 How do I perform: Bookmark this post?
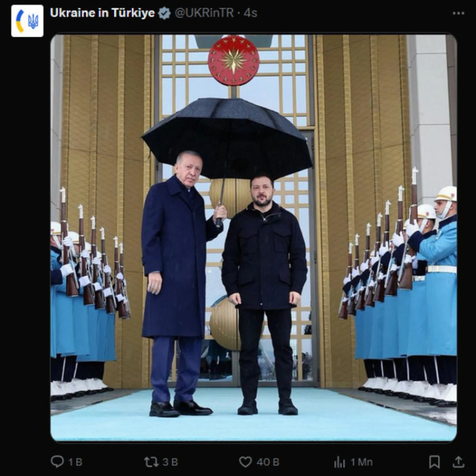(x=434, y=462)
